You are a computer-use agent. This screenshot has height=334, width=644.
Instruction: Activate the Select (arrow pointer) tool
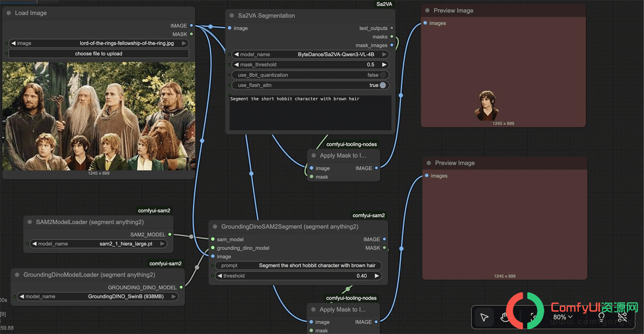(x=484, y=318)
